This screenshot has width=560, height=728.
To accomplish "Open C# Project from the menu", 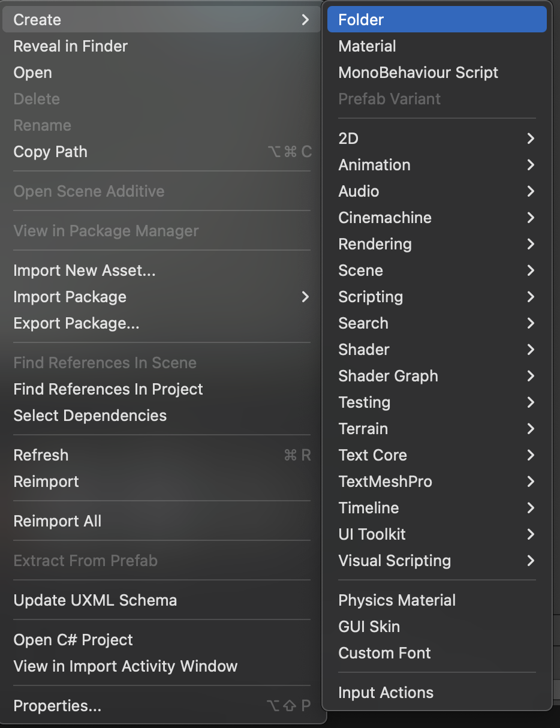I will (73, 640).
